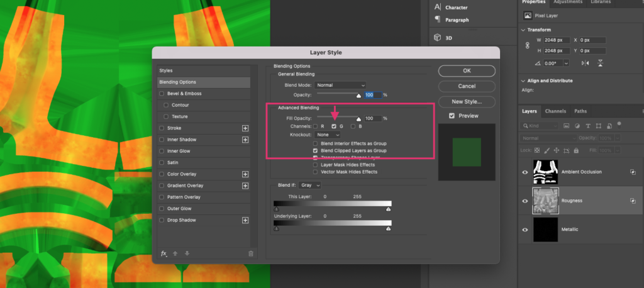Switch to the Libraries tab
Viewport: 644px width, 288px height.
(600, 2)
